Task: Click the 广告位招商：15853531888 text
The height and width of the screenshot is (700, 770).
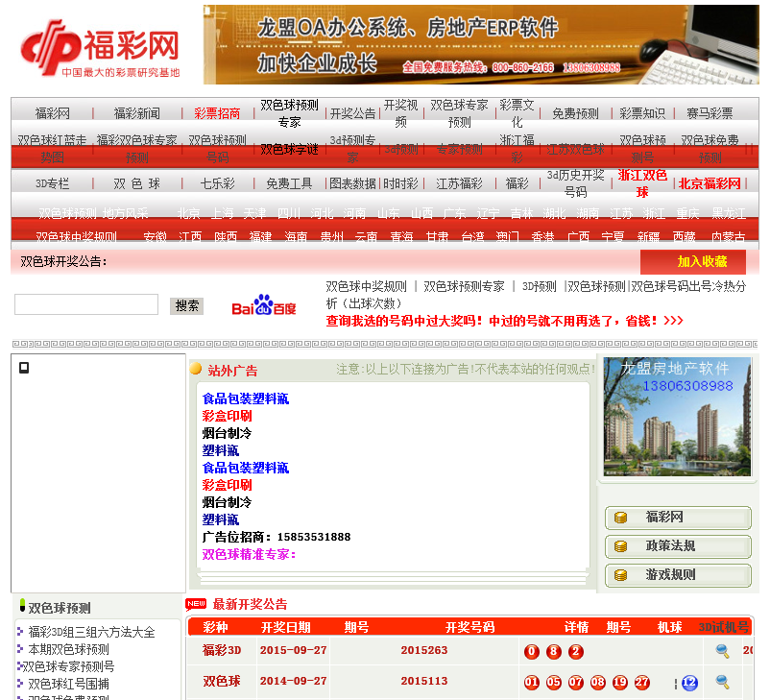Action: click(x=277, y=537)
